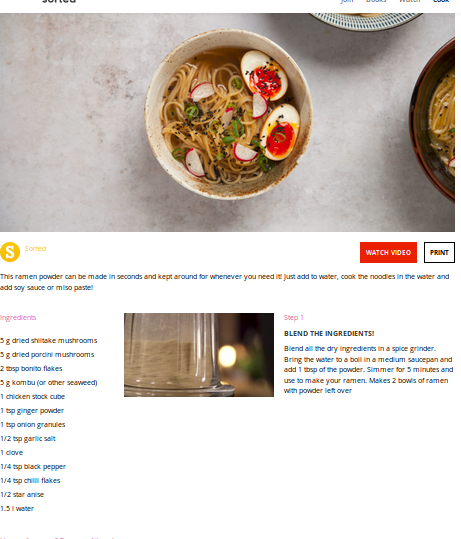Click the yellow Sorted S avatar icon
This screenshot has width=461, height=539.
[10, 252]
